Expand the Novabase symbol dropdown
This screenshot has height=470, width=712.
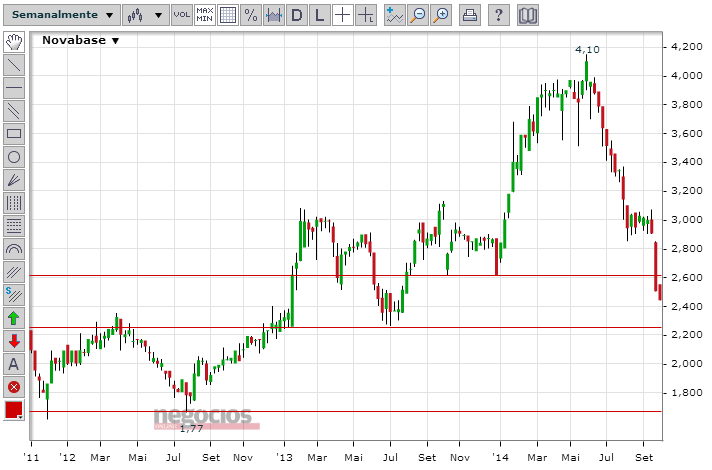coord(80,40)
